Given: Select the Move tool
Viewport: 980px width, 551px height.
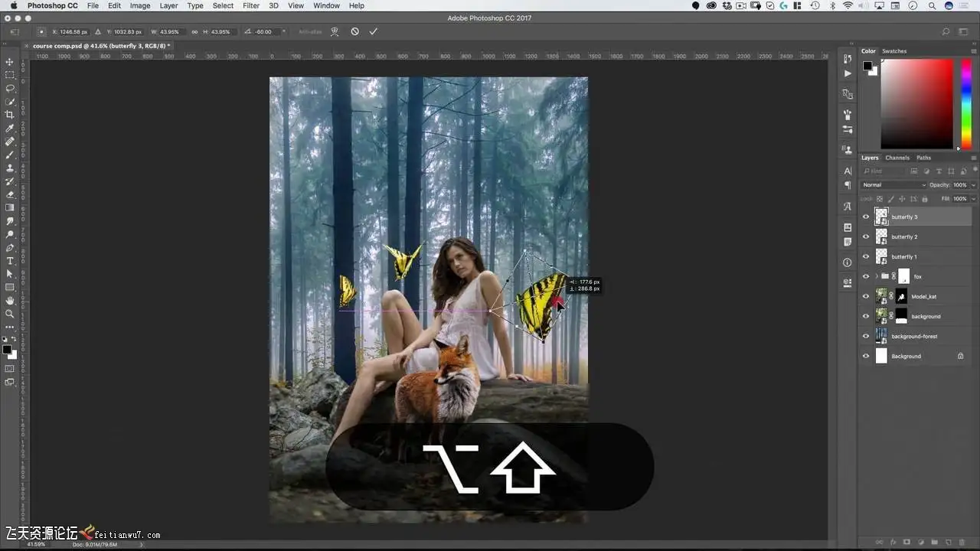Looking at the screenshot, I should (10, 61).
